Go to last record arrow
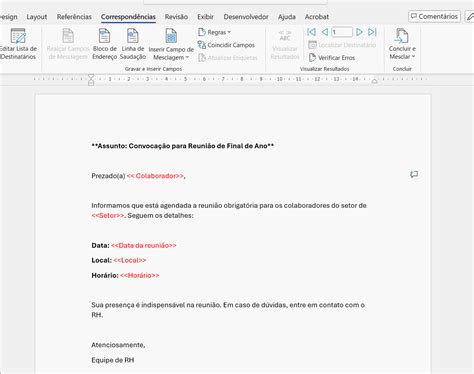Screen dimensions: 474x374 372,32
